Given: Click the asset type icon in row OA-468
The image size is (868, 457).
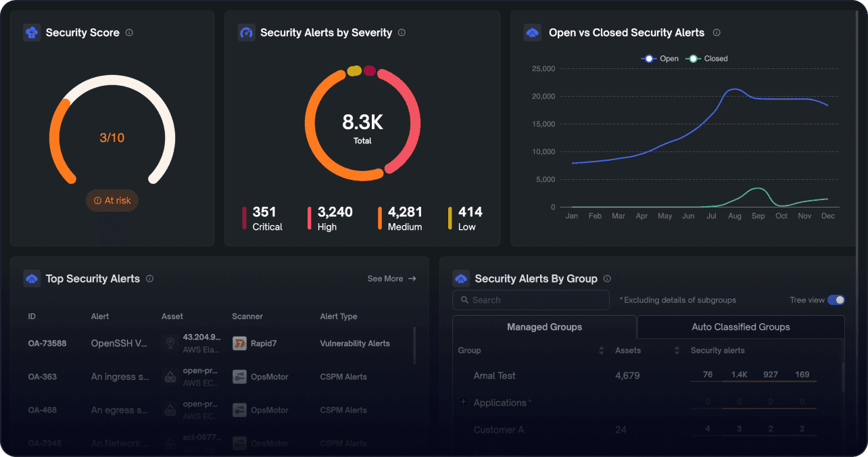Looking at the screenshot, I should pyautogui.click(x=170, y=410).
